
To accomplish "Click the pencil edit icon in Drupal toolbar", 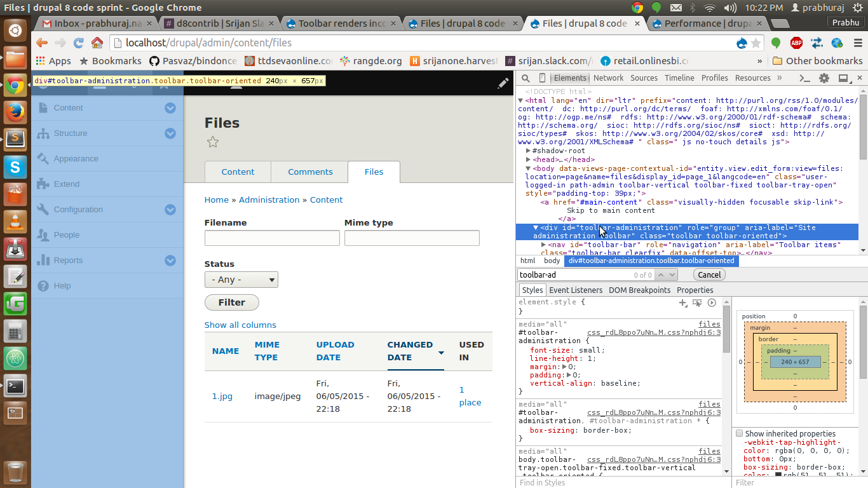I will pyautogui.click(x=503, y=83).
